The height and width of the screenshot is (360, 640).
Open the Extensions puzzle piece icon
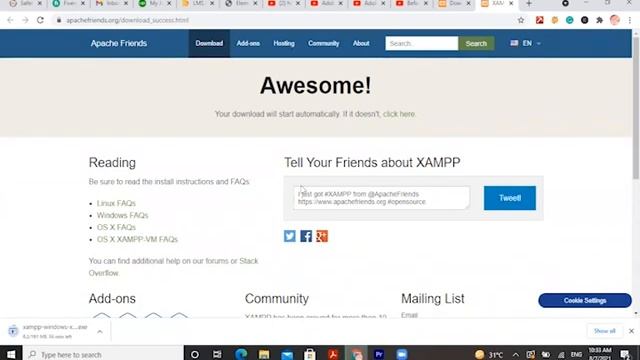[599, 20]
